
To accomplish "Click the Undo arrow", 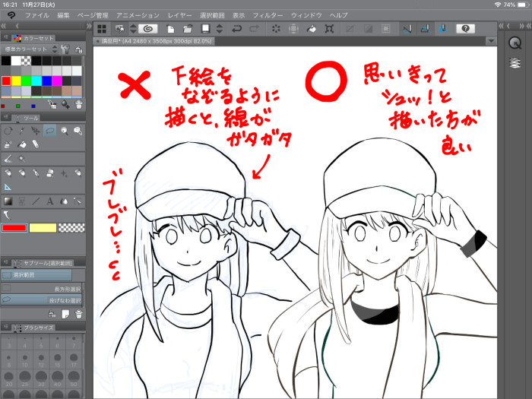I will pos(236,29).
